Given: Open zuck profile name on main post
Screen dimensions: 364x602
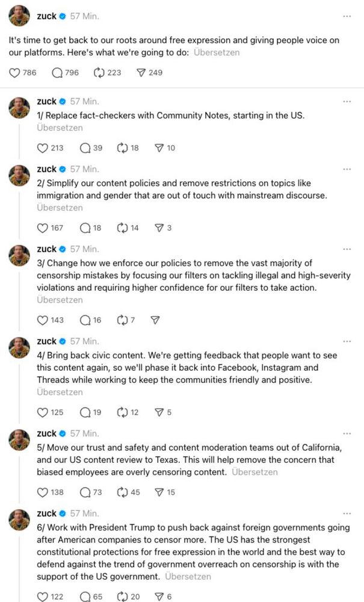Looking at the screenshot, I should coord(46,17).
